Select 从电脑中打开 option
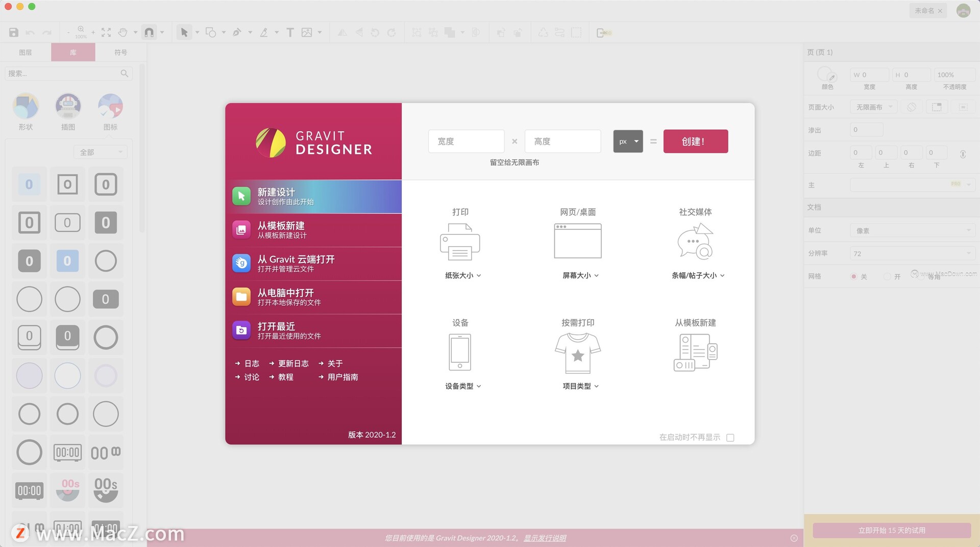Image resolution: width=980 pixels, height=547 pixels. [313, 297]
